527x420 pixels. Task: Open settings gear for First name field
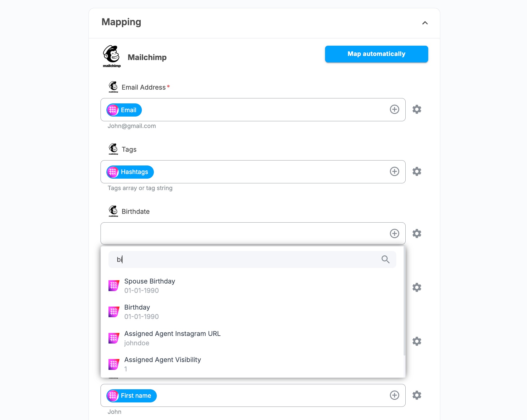click(x=416, y=395)
